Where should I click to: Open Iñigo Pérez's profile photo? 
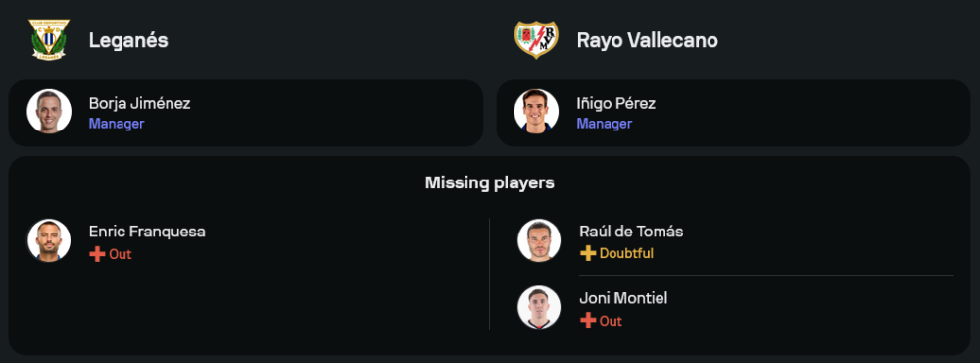click(536, 112)
